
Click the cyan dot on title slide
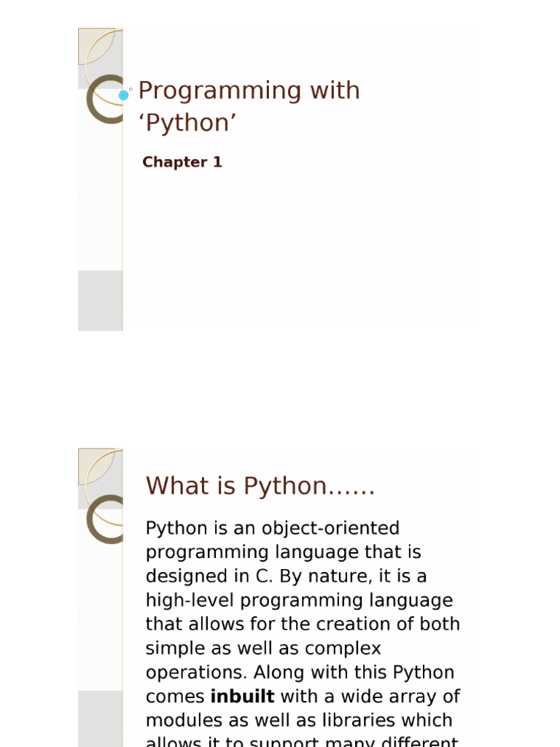pos(123,95)
